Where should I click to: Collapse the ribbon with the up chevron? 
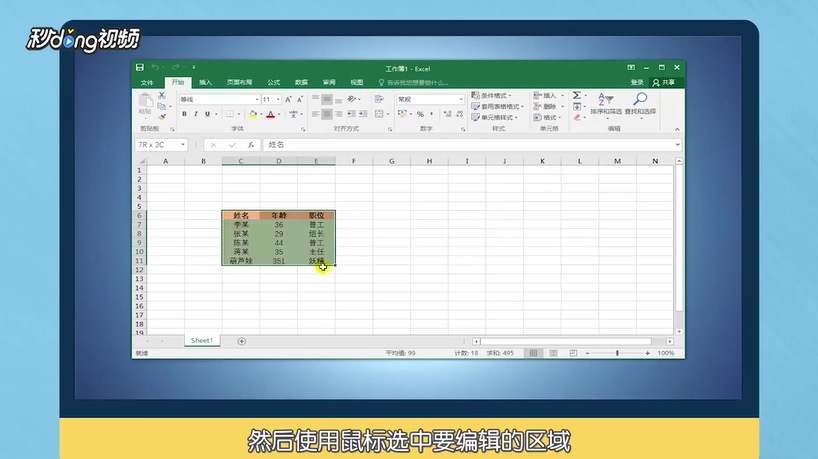[677, 129]
